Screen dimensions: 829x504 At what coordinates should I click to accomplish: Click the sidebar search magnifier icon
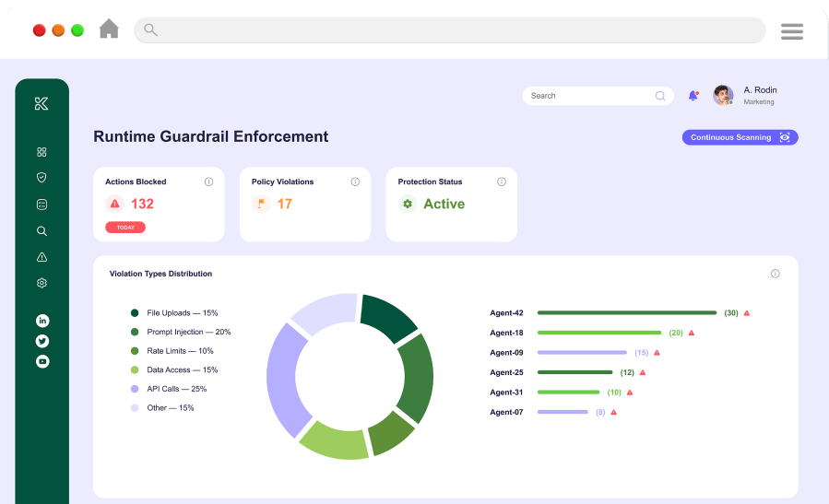(x=41, y=231)
